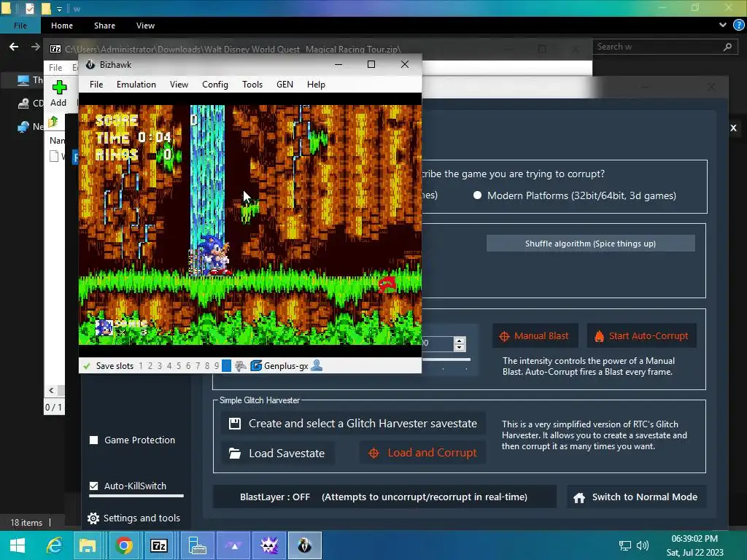The height and width of the screenshot is (560, 747).
Task: Click the crosshair icon on Manual Blast
Action: point(504,336)
